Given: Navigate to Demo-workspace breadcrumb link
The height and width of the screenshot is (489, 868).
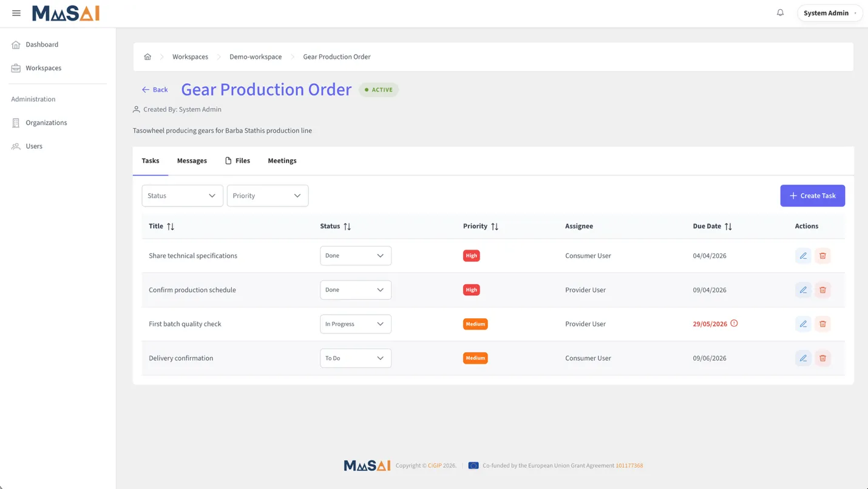Looking at the screenshot, I should [256, 56].
